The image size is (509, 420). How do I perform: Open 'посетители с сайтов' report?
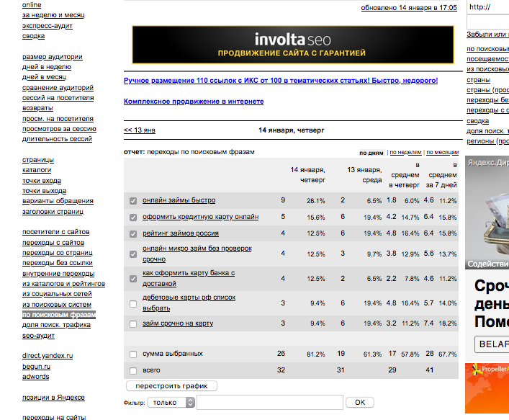click(55, 232)
